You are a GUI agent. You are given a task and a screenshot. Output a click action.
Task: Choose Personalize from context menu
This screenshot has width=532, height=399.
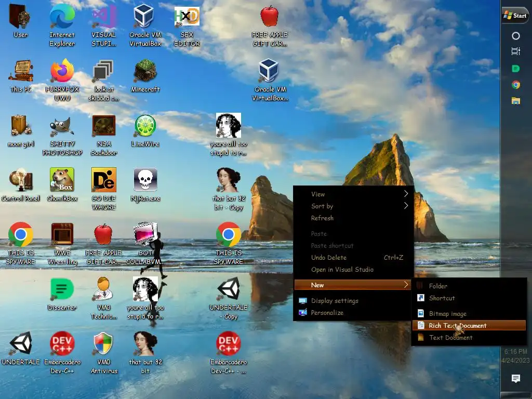tap(353, 312)
